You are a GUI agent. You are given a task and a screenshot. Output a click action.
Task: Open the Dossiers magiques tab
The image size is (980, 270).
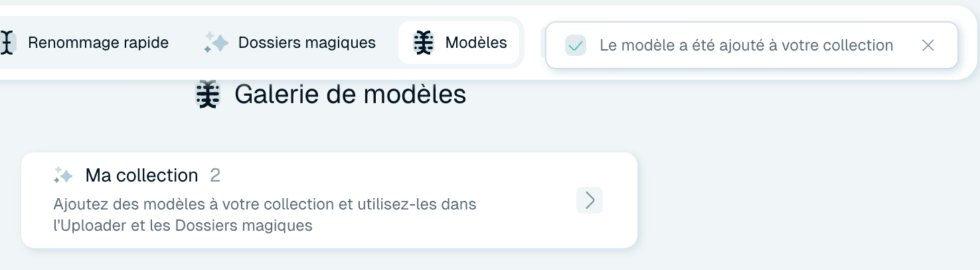[289, 43]
